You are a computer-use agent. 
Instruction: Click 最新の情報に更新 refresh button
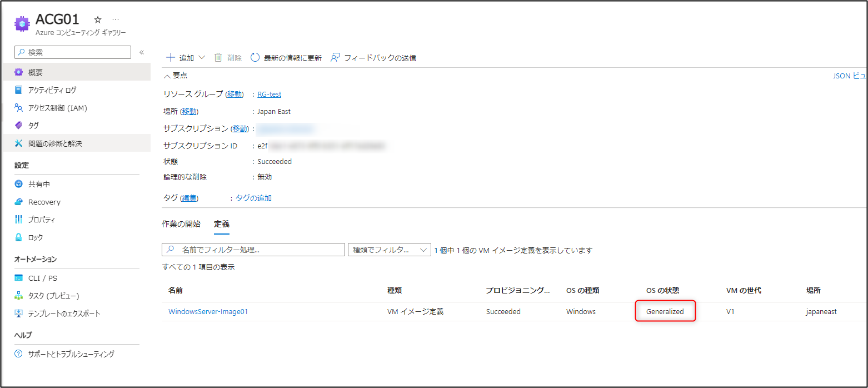tap(286, 58)
